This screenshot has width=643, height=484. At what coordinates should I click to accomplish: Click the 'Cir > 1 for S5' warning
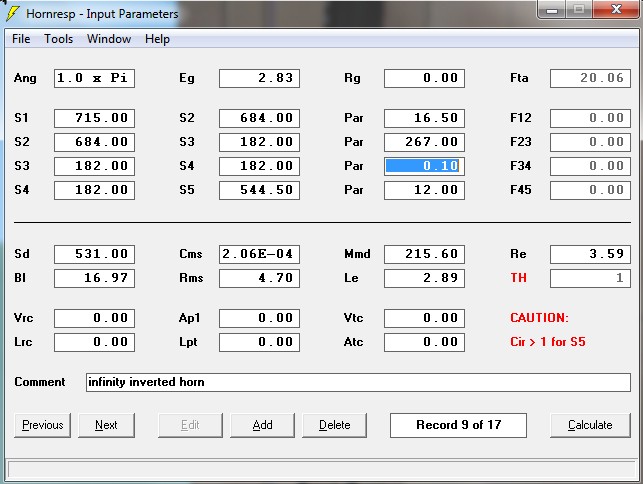tap(547, 342)
